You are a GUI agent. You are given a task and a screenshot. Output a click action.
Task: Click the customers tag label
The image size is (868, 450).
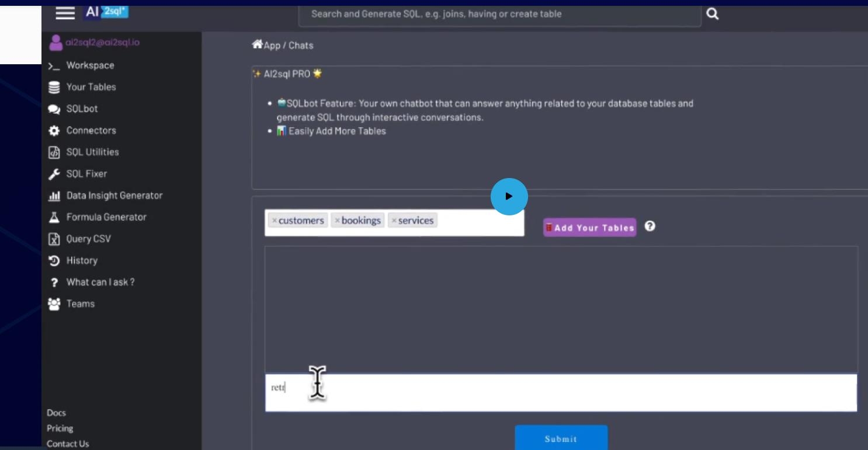pos(301,221)
